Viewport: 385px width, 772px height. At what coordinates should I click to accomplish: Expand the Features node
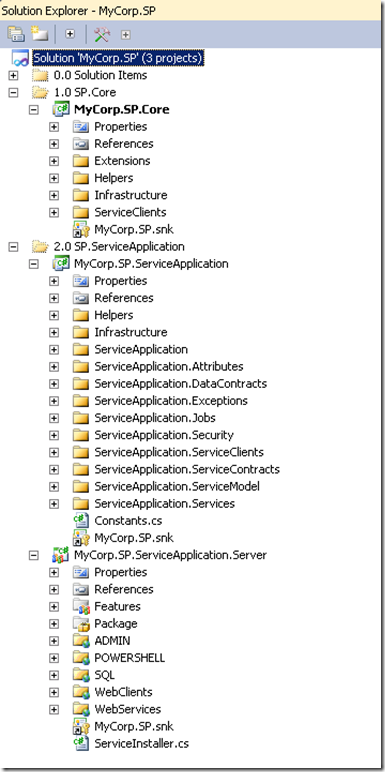[x=54, y=607]
